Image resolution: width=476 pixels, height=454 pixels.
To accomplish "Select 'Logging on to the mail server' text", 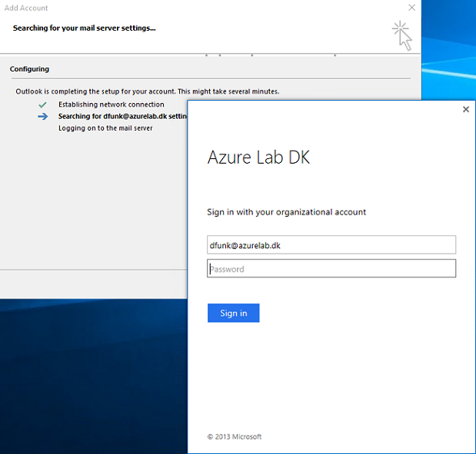I will [x=105, y=128].
